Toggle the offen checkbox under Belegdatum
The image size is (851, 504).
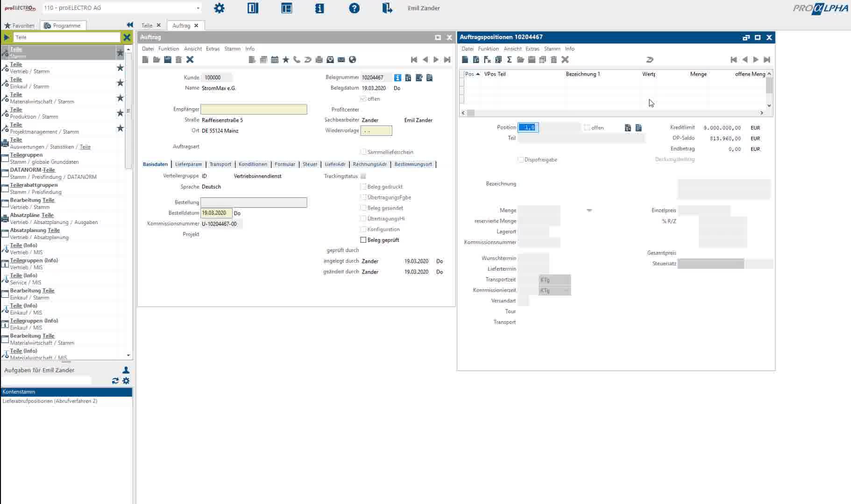coord(363,98)
